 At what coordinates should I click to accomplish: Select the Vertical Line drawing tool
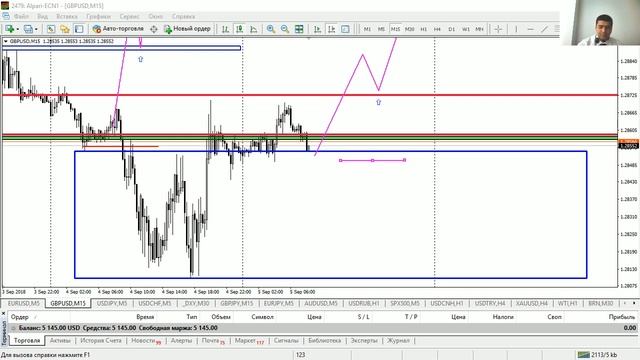point(516,29)
